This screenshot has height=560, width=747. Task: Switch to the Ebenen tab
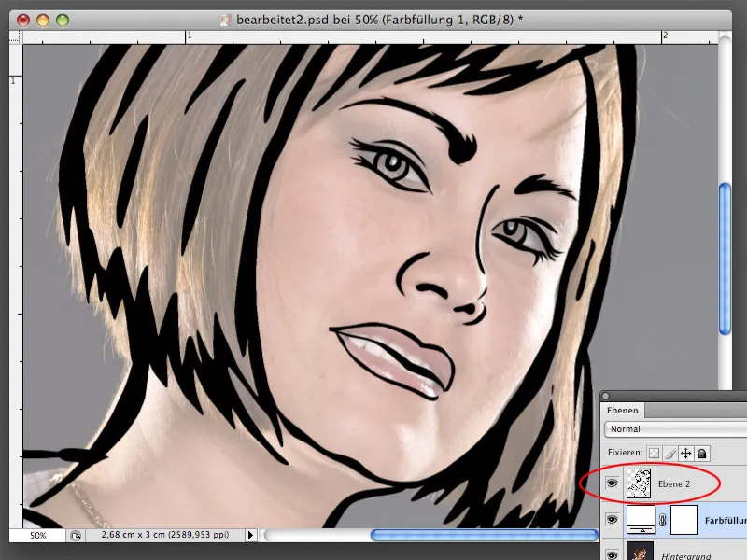click(622, 411)
